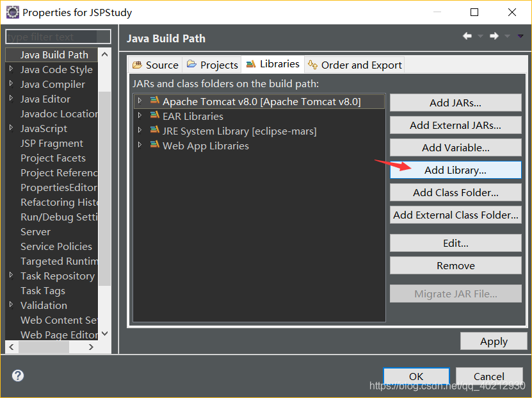Expand Task Repository in sidebar

(11, 275)
